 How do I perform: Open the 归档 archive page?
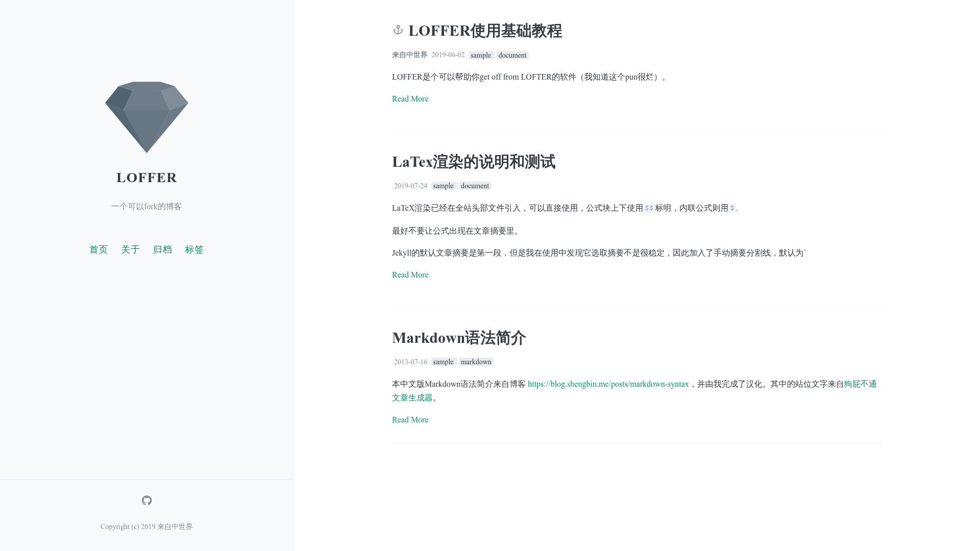coord(162,249)
